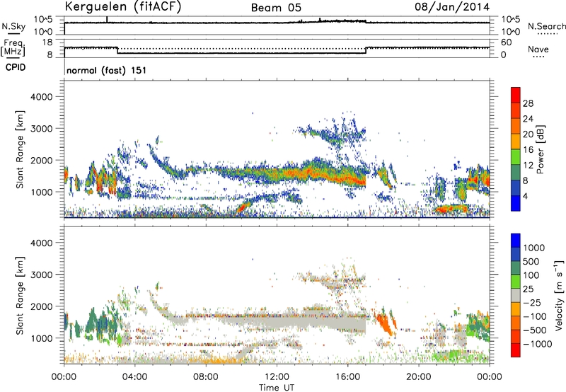Select the "Beam 05" header label
This screenshot has width=566, height=392.
(276, 8)
